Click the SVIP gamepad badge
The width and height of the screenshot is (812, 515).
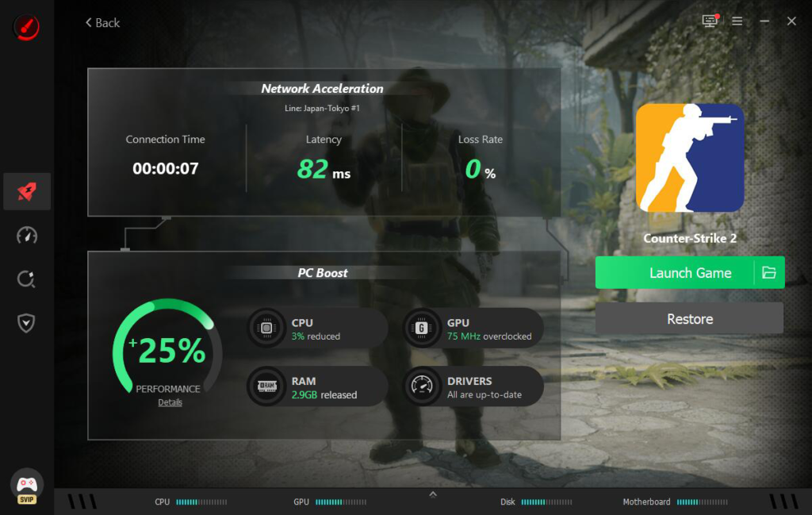click(27, 486)
